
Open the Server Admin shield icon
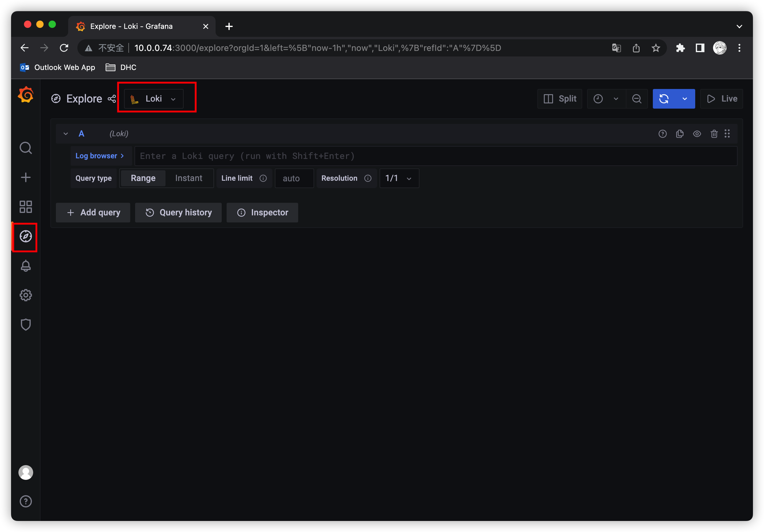pyautogui.click(x=25, y=325)
